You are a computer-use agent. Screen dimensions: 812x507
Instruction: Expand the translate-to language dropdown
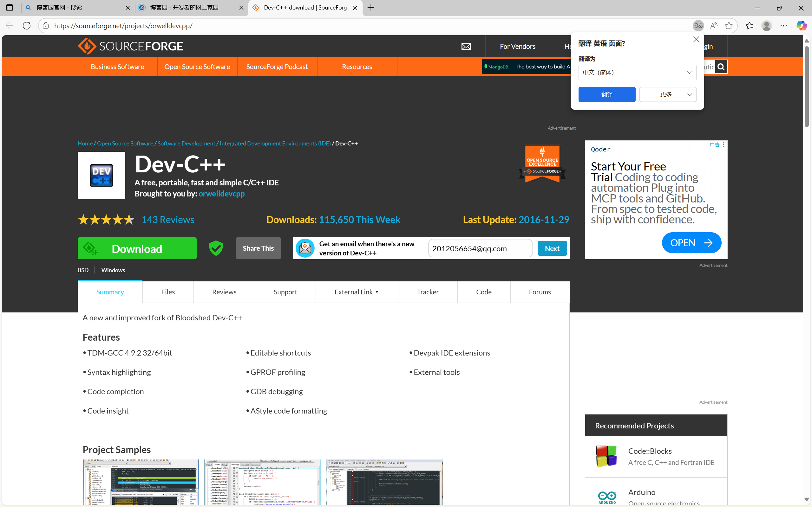coord(637,73)
